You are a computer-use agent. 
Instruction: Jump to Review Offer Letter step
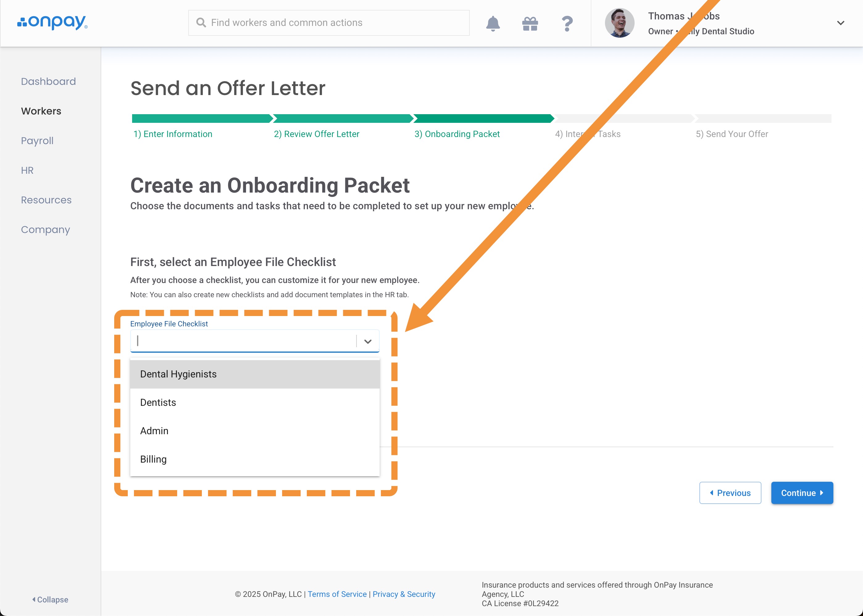pos(316,134)
